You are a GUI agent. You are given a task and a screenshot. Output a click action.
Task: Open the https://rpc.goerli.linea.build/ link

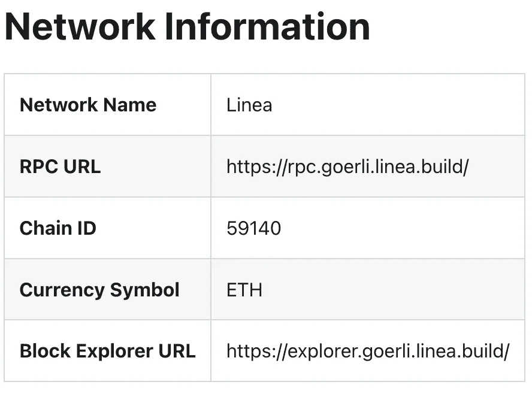tap(347, 166)
